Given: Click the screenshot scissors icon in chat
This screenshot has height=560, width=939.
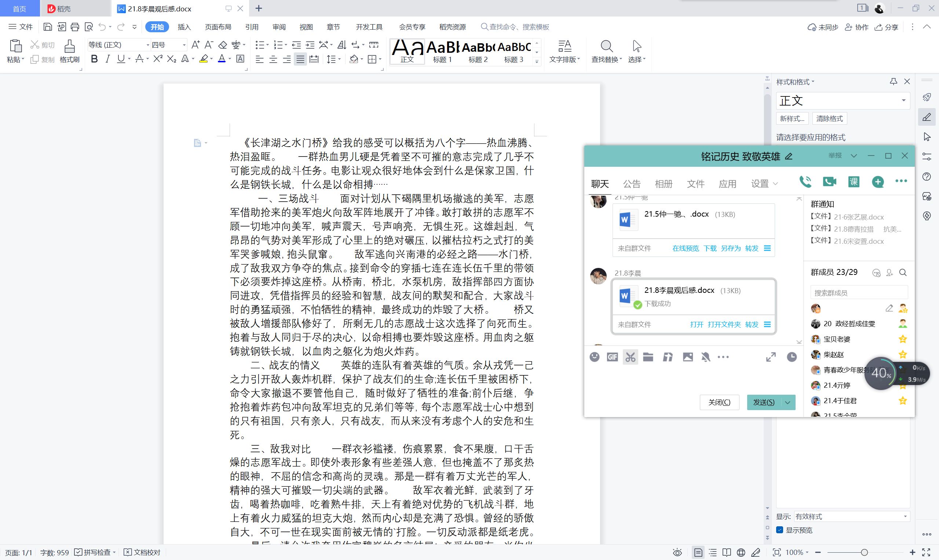Looking at the screenshot, I should tap(630, 357).
